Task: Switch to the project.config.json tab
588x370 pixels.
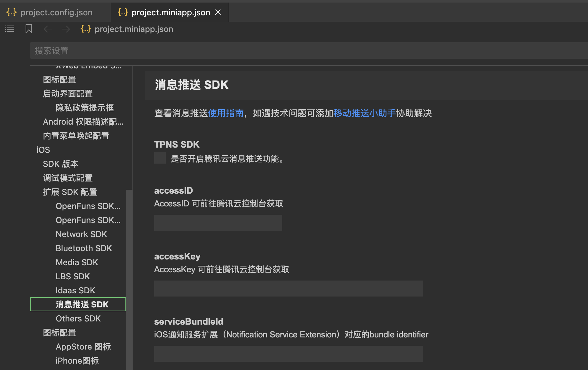Action: pyautogui.click(x=56, y=12)
